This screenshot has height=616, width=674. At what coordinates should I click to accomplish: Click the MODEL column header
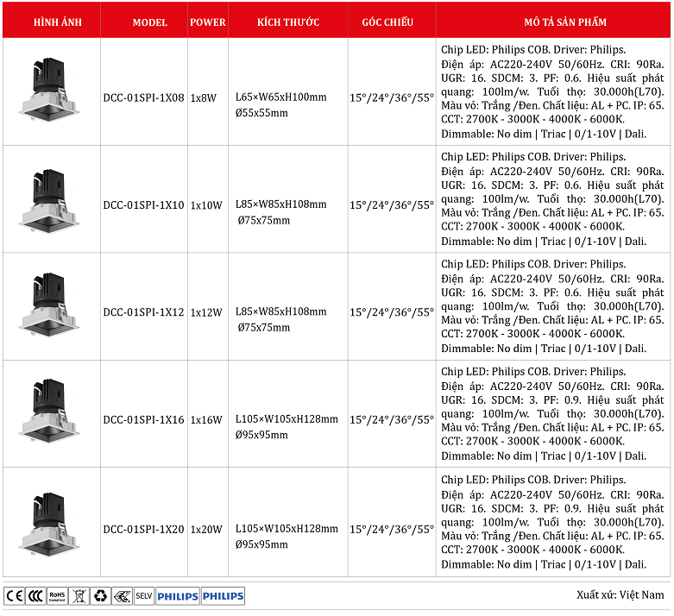pyautogui.click(x=149, y=22)
